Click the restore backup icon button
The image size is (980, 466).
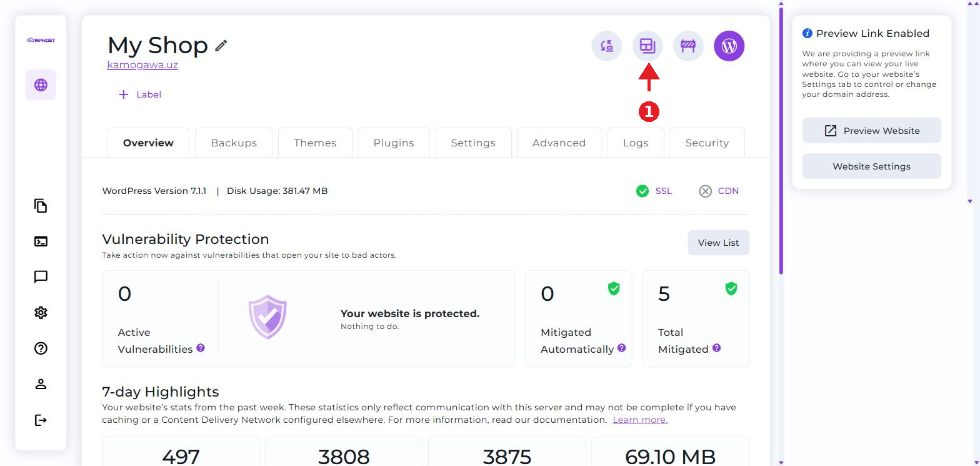coord(607,46)
